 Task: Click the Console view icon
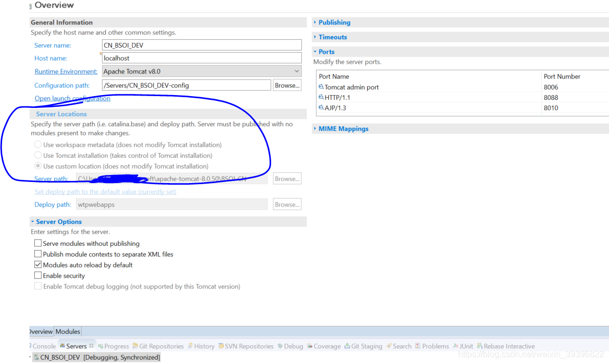[30, 346]
